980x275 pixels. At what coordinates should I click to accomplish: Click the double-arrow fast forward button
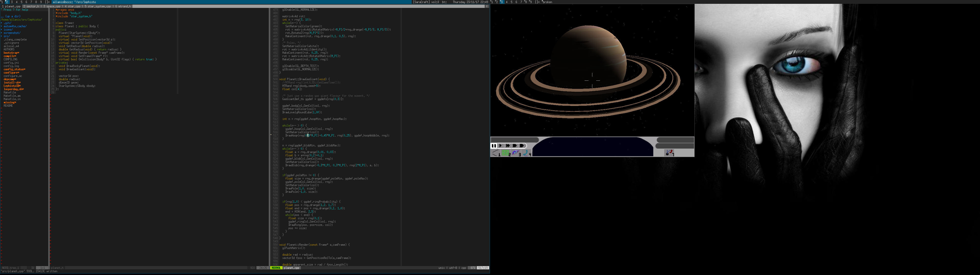pyautogui.click(x=508, y=145)
